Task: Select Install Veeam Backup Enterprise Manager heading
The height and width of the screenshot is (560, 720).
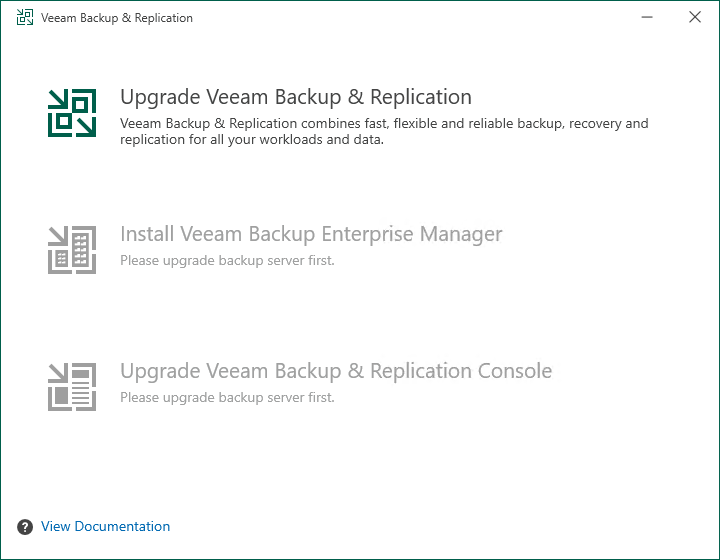Action: (x=310, y=234)
